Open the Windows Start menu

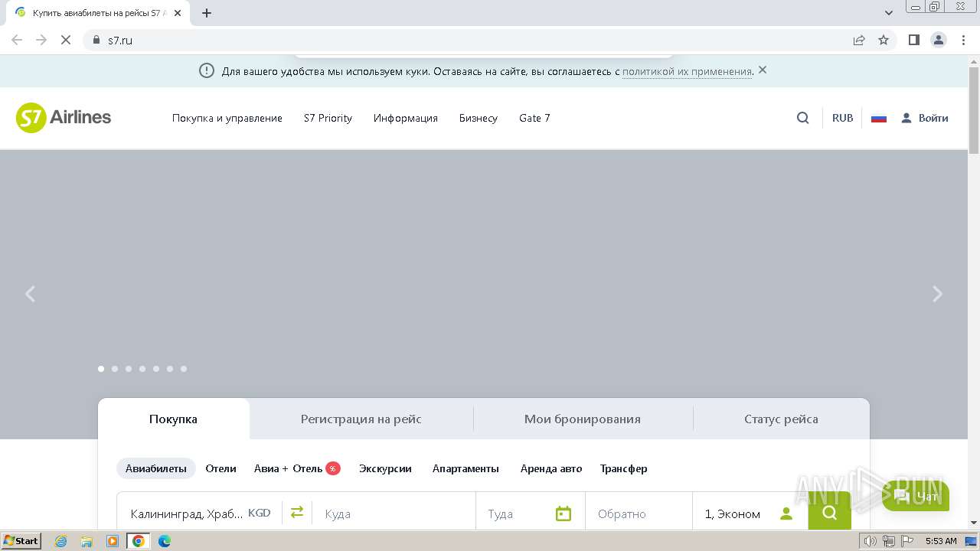(x=21, y=541)
